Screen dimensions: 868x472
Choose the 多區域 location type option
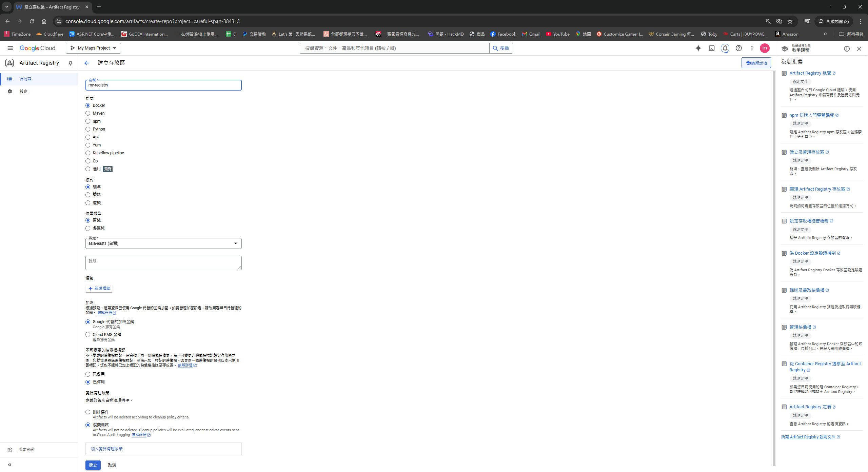[x=88, y=228]
